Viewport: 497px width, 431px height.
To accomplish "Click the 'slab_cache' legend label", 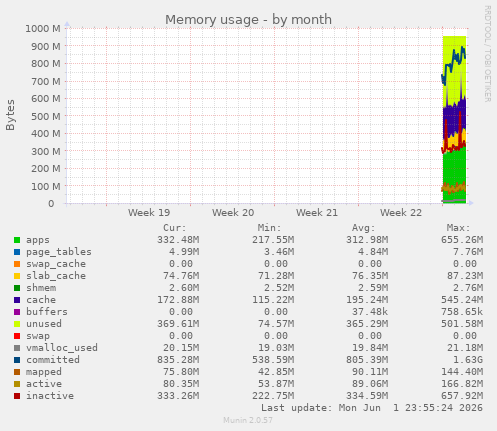I will coord(56,276).
